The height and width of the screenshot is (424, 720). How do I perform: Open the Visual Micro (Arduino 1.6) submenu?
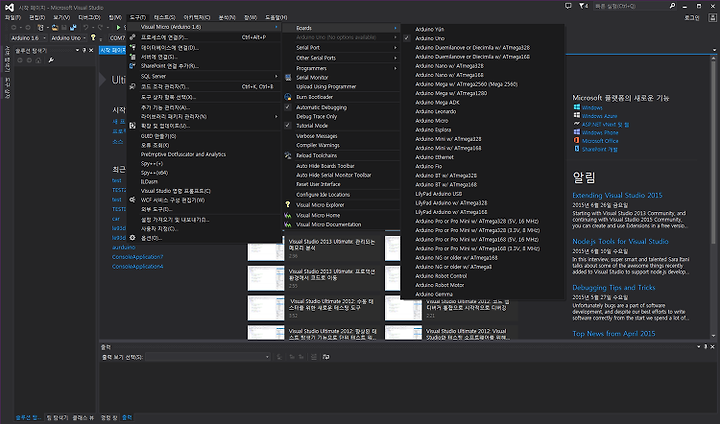[x=204, y=27]
